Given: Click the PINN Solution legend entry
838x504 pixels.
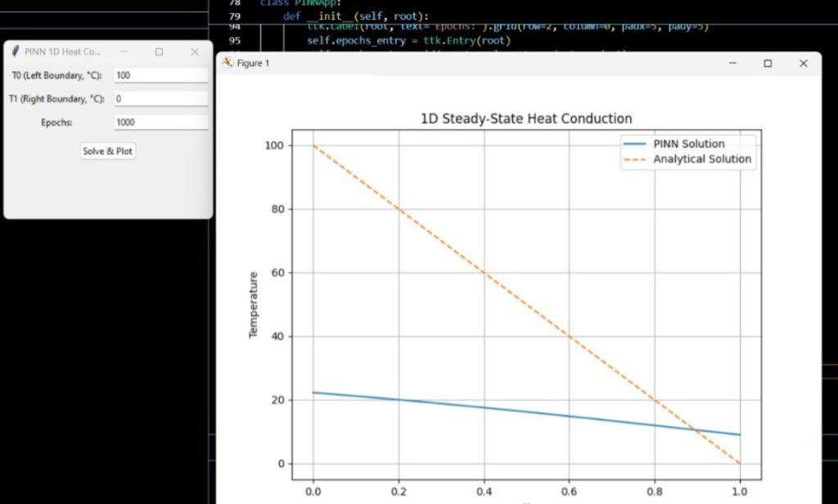Looking at the screenshot, I should coord(688,144).
